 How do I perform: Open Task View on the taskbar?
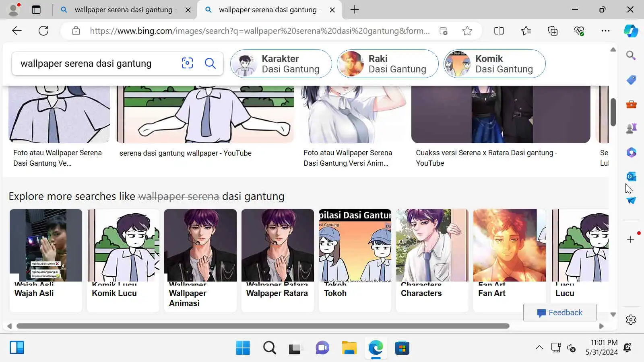tap(296, 348)
